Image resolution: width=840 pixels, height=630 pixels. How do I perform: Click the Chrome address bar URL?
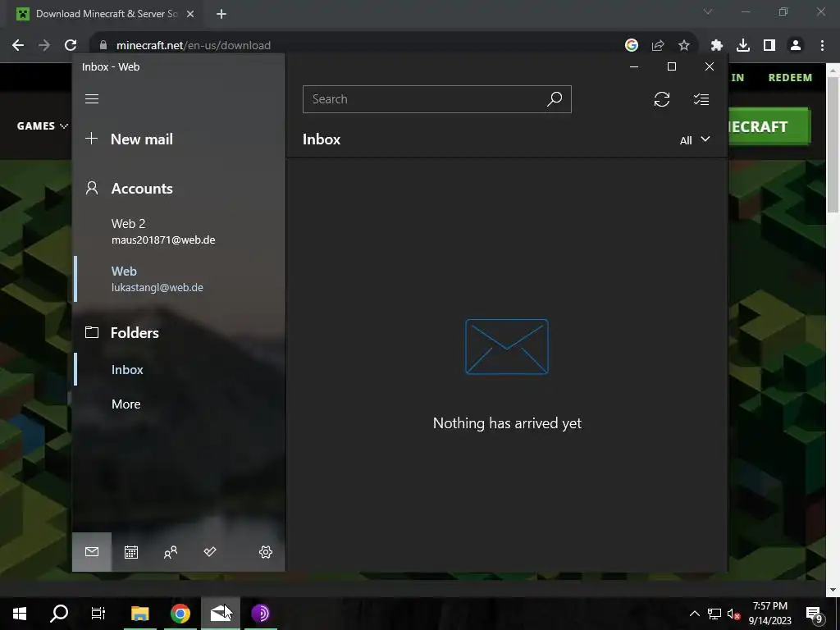coord(194,46)
